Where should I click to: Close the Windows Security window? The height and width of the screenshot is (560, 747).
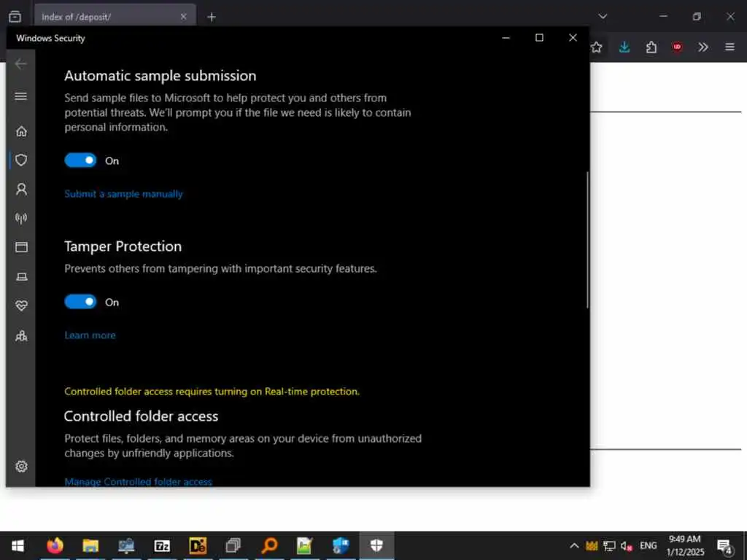click(x=573, y=38)
